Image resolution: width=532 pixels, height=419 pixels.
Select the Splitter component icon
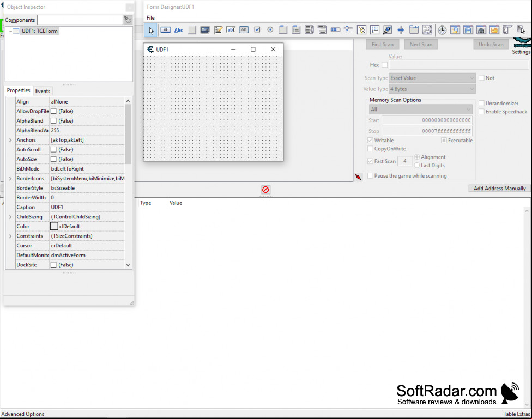coord(401,30)
